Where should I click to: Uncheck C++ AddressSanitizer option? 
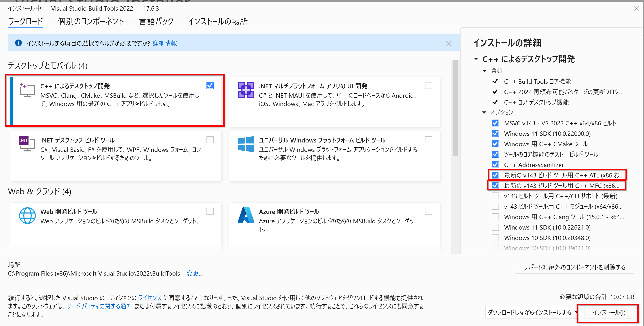pyautogui.click(x=495, y=165)
